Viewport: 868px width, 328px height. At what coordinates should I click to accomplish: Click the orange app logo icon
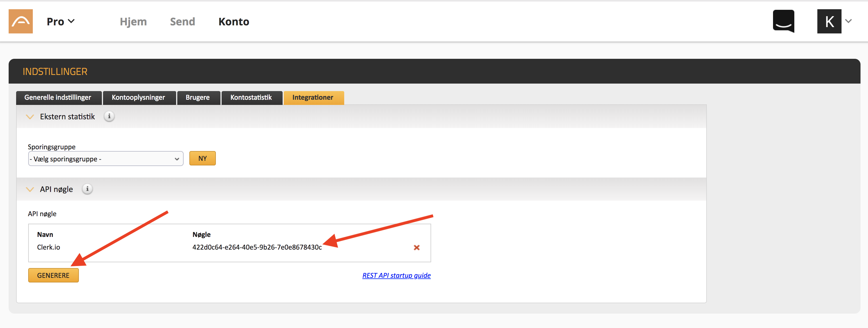coord(20,21)
